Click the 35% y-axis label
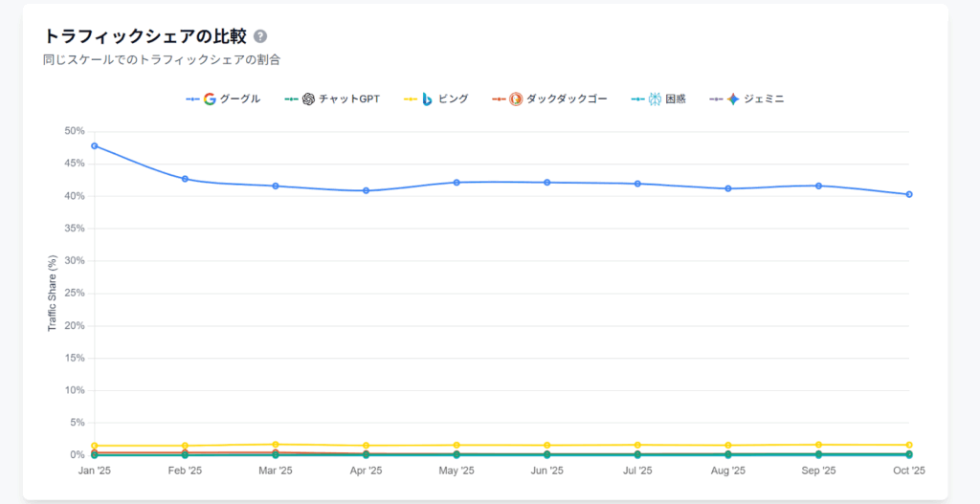This screenshot has width=980, height=504. click(73, 229)
